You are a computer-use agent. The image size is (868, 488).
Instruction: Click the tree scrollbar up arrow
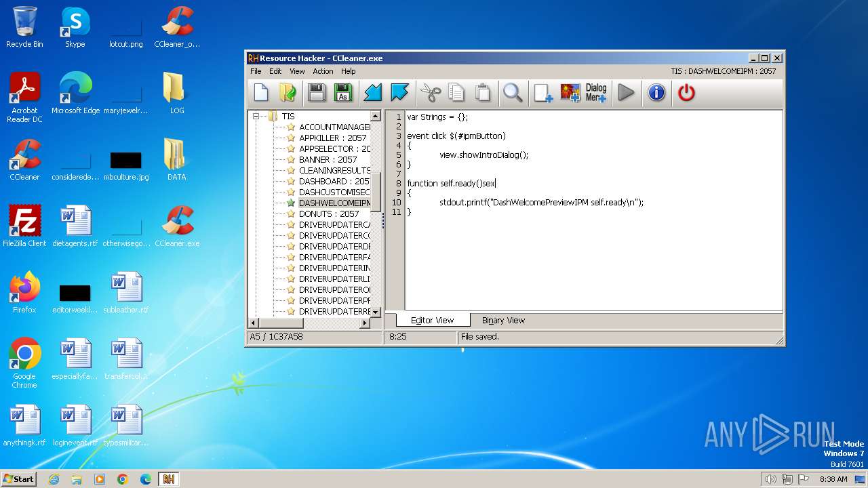tap(376, 117)
